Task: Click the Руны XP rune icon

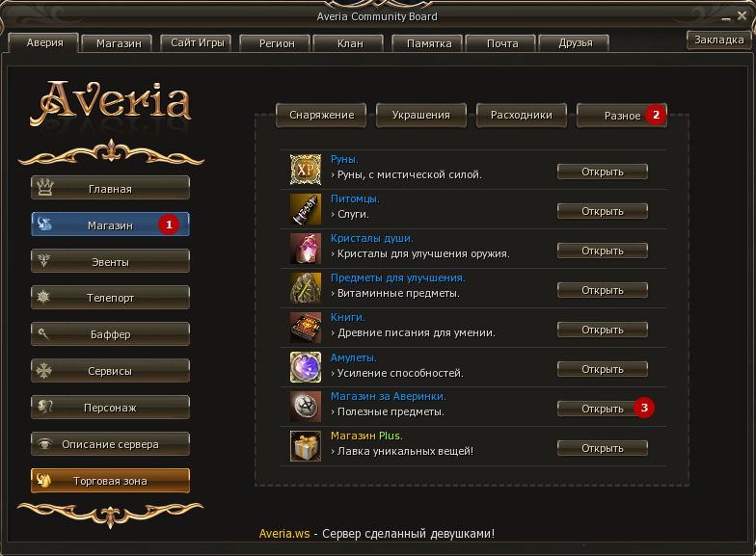Action: pos(305,170)
